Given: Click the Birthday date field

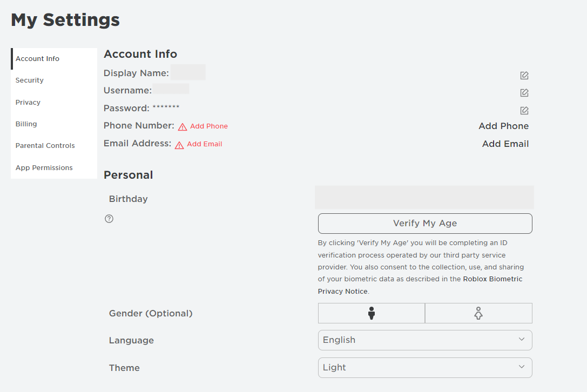Looking at the screenshot, I should [424, 197].
